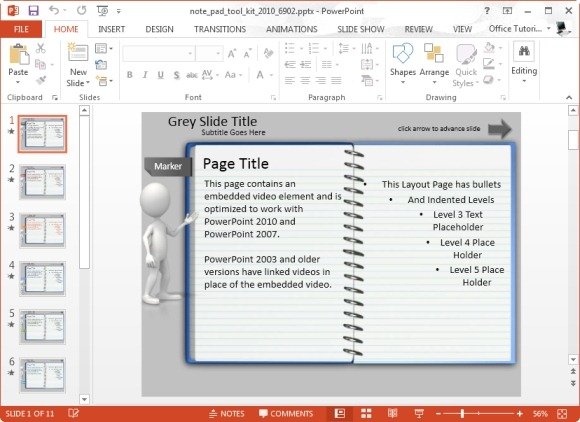Switch to the TRANSITIONS tab
Viewport: 580px width, 422px height.
[220, 29]
